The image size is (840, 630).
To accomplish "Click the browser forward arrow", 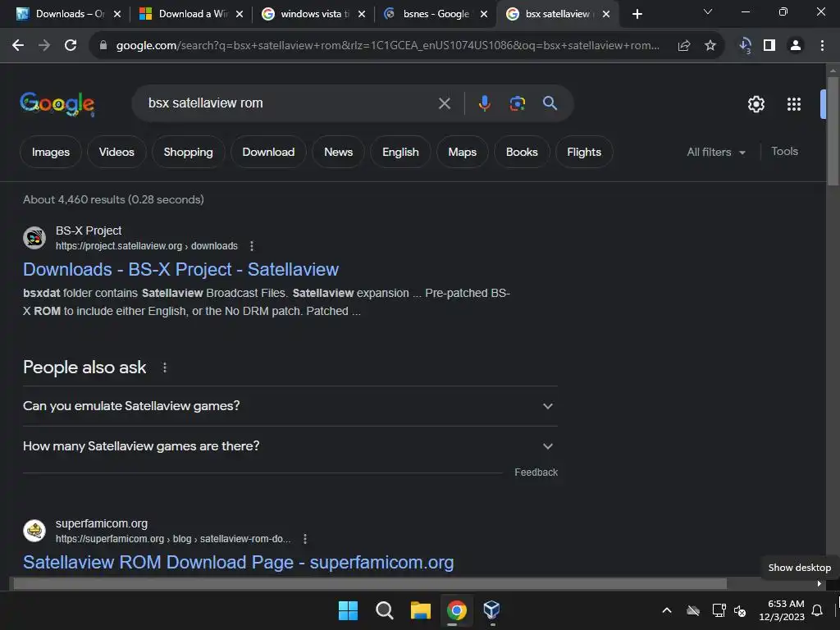I will point(44,46).
